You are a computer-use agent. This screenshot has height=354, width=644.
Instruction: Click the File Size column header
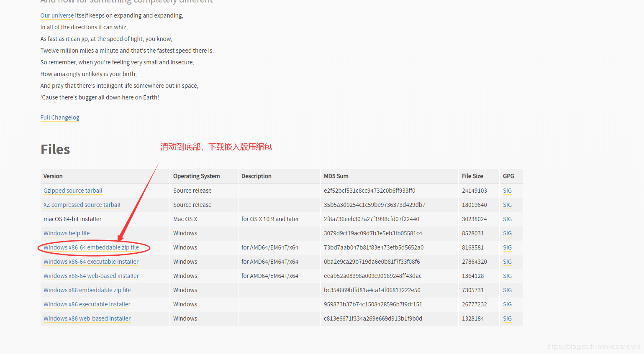(472, 176)
